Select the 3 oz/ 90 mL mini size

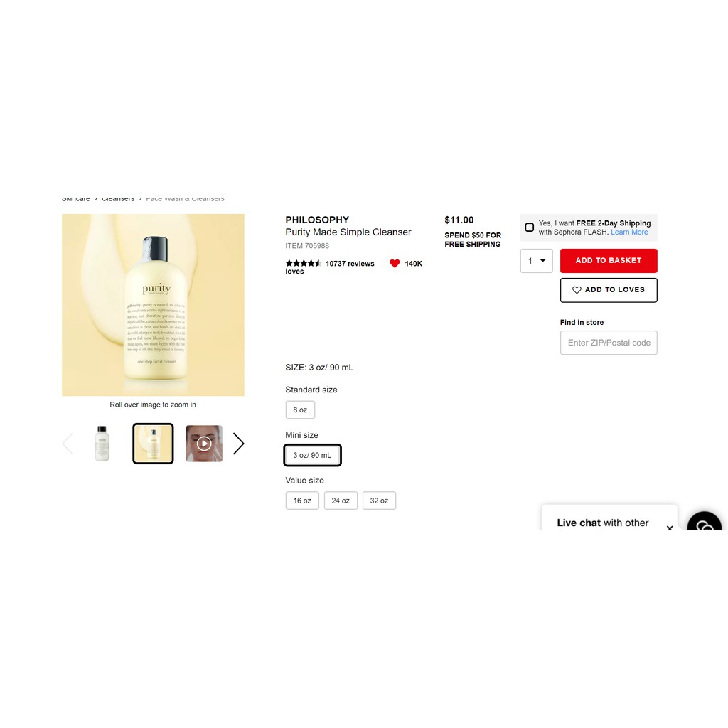point(312,455)
